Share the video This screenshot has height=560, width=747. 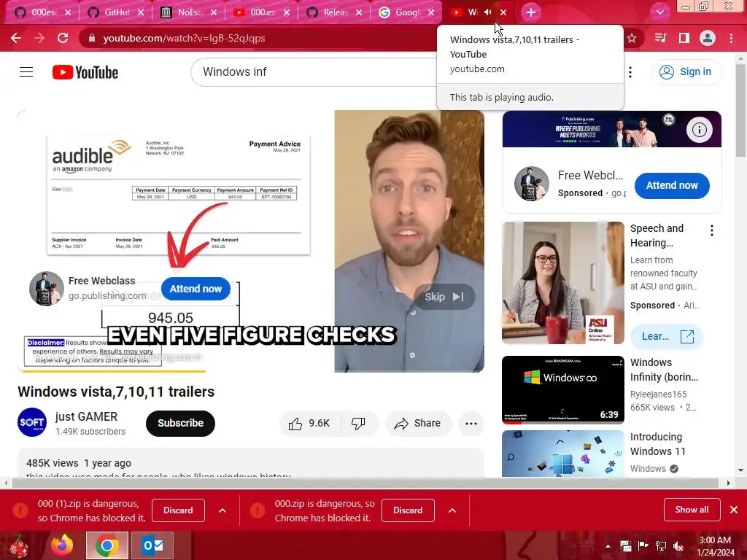[418, 424]
